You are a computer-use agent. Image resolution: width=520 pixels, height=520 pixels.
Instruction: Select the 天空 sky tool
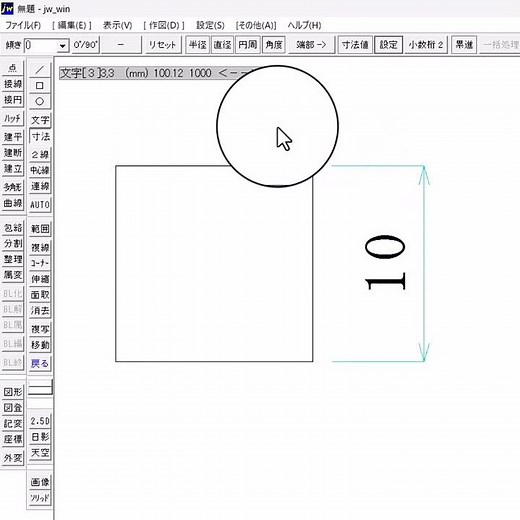(x=40, y=452)
